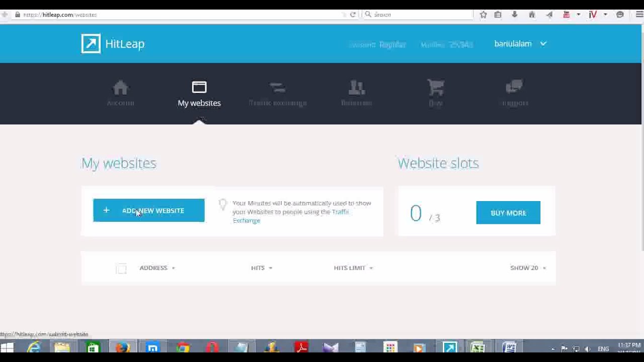This screenshot has height=362, width=644.
Task: Expand the SHOW 20 rows dropdown
Action: (x=528, y=268)
